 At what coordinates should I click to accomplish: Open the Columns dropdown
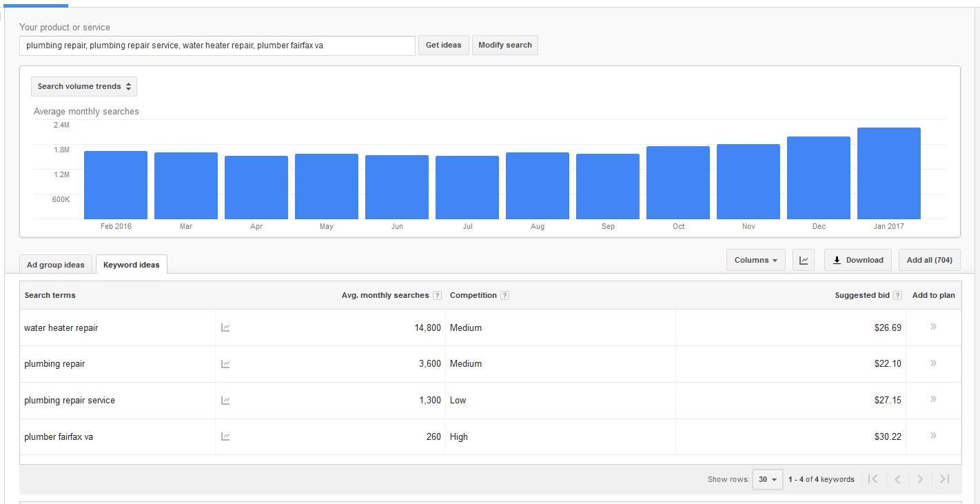click(755, 260)
